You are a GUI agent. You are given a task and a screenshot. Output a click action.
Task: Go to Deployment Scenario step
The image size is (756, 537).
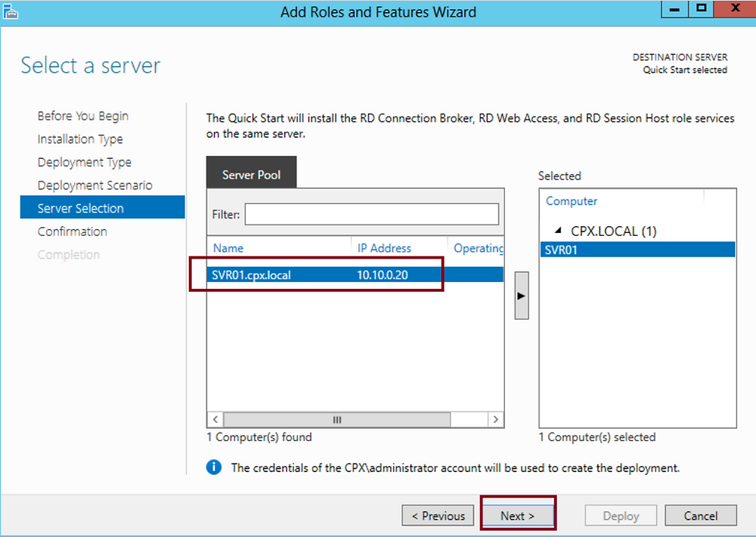(95, 185)
